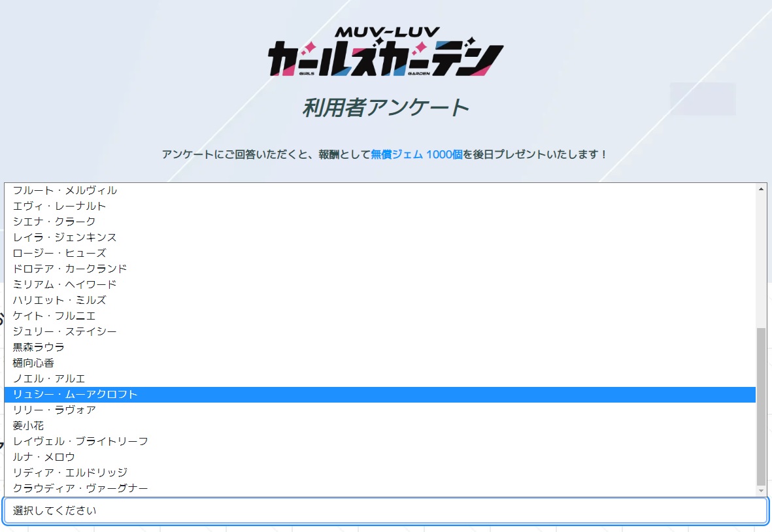The height and width of the screenshot is (532, 772).
Task: Select フルート・メルヴィル from the list
Action: click(65, 190)
